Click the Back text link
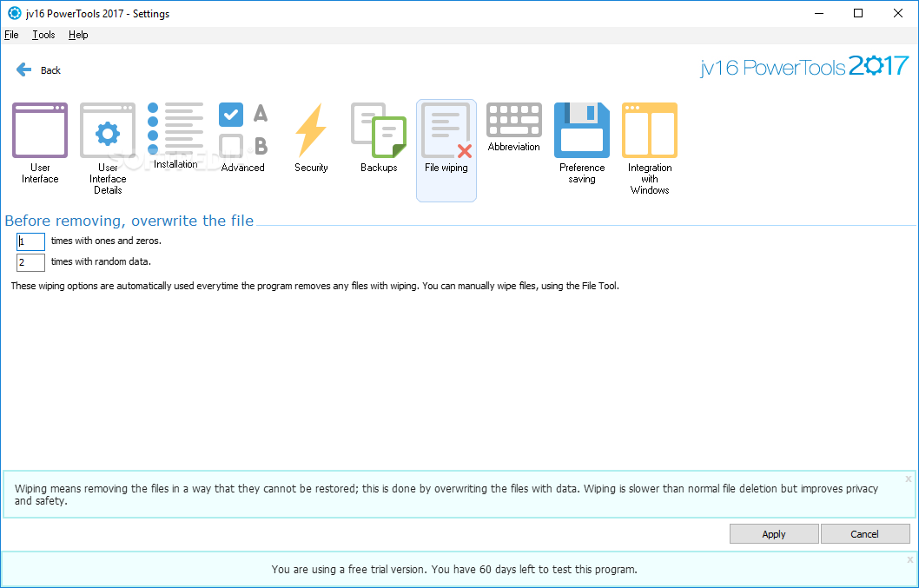This screenshot has width=919, height=588. pyautogui.click(x=50, y=70)
